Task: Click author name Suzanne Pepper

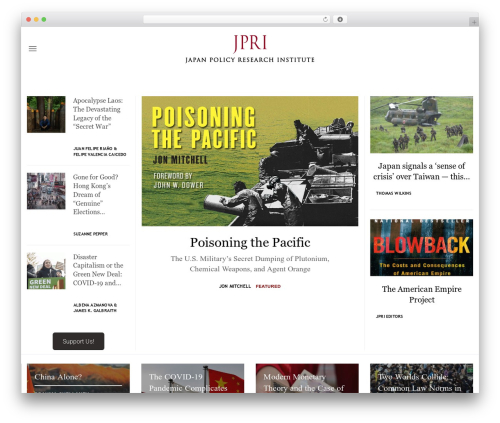Action: [90, 234]
